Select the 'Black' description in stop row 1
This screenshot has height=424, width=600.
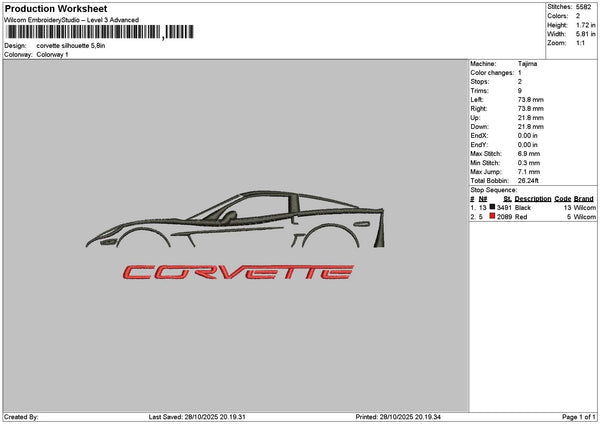tap(523, 207)
